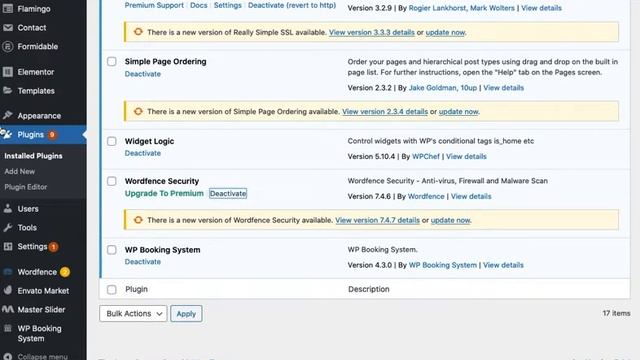Image resolution: width=640 pixels, height=360 pixels.
Task: Click Really Simple SSL Premium Support link
Action: pyautogui.click(x=154, y=5)
